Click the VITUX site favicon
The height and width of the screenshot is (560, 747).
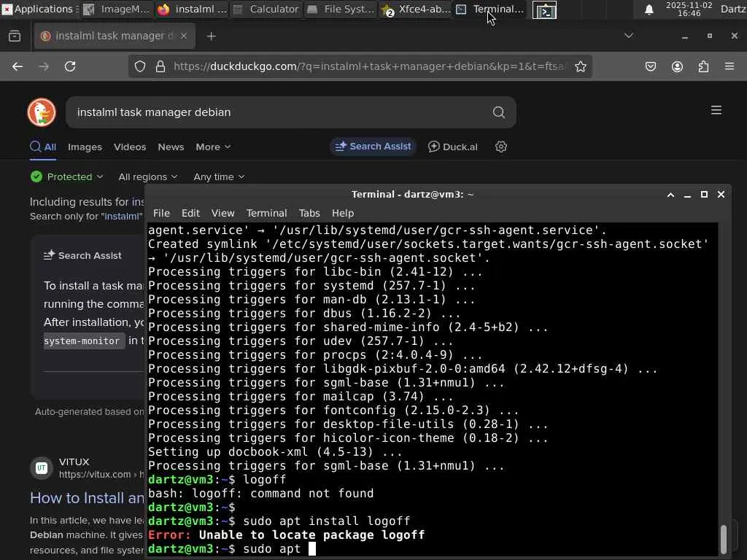click(42, 467)
